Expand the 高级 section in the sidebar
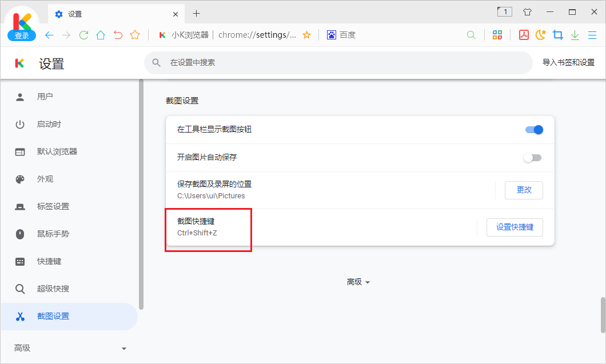 point(70,348)
